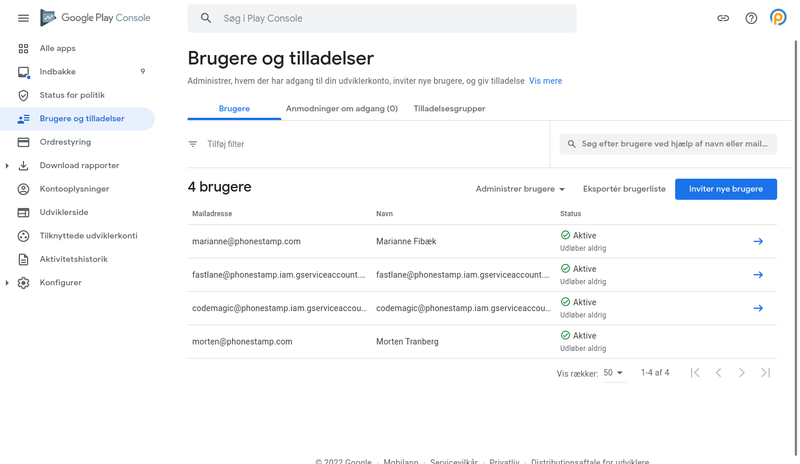Click the copy link icon in header
Image resolution: width=800 pixels, height=464 pixels.
coord(723,18)
